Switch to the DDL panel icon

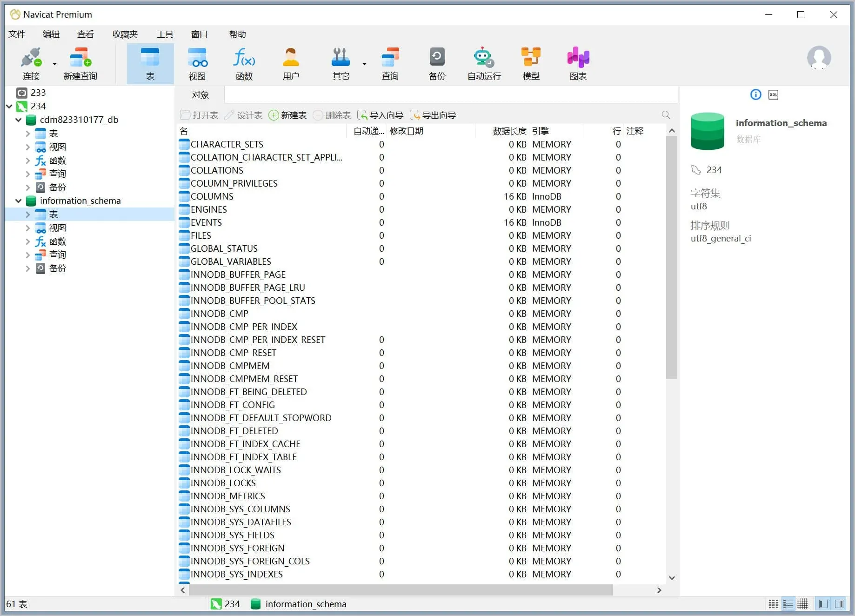(773, 95)
